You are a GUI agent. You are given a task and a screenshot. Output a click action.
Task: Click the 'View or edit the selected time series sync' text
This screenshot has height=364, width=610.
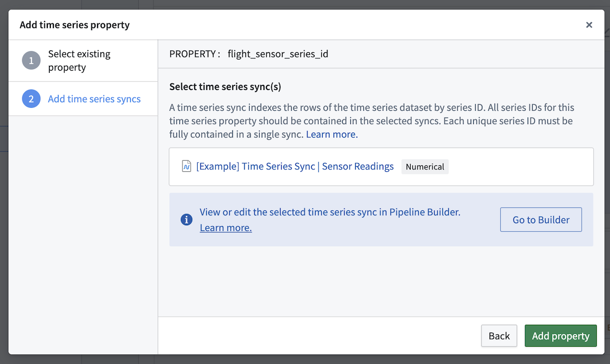[330, 213]
